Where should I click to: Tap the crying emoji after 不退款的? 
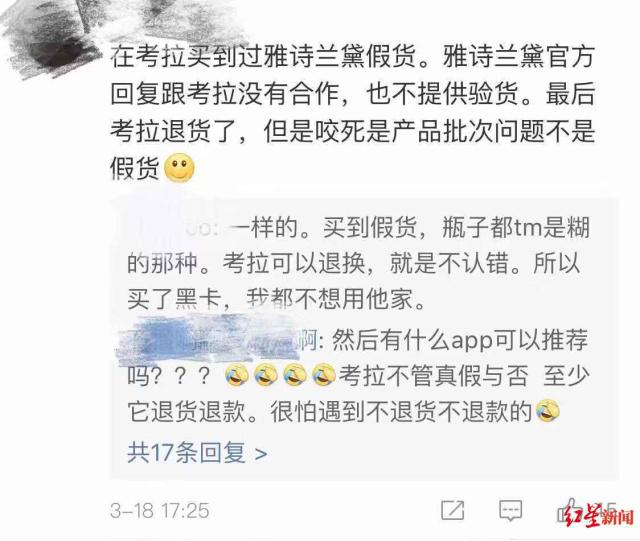(547, 411)
